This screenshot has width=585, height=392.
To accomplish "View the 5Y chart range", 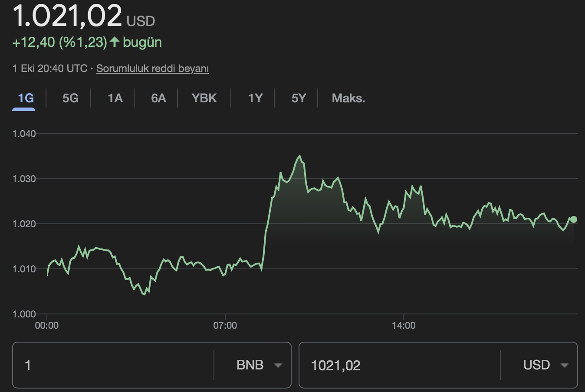I will 299,98.
